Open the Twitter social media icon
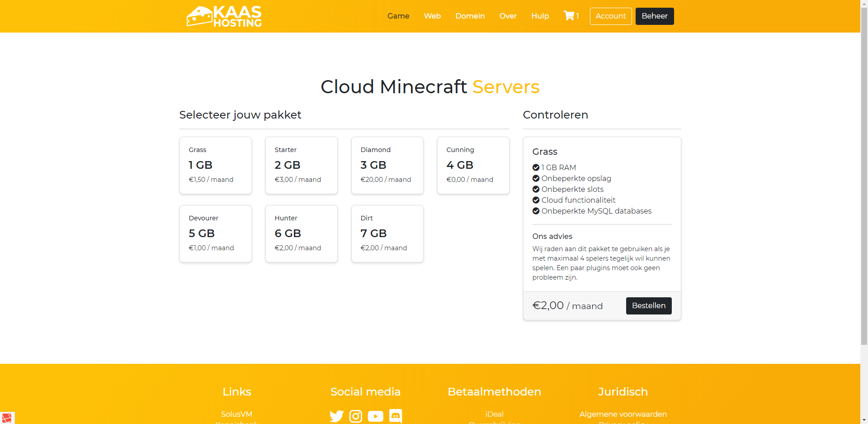868x424 pixels. point(336,416)
